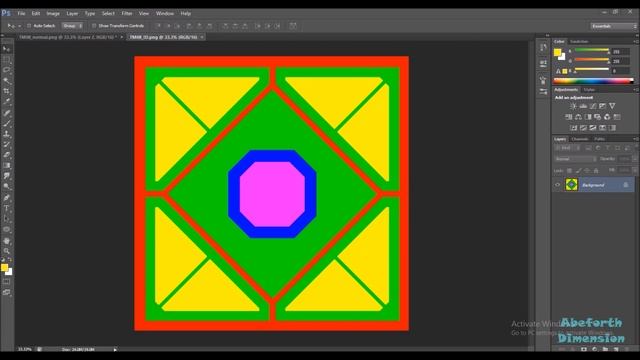Select the Horizontal Type tool

point(7,208)
